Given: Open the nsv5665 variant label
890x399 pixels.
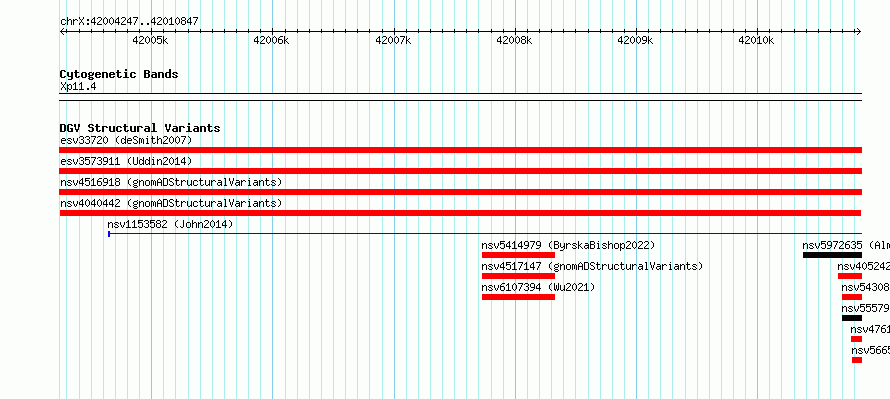Looking at the screenshot, I should click(x=871, y=350).
